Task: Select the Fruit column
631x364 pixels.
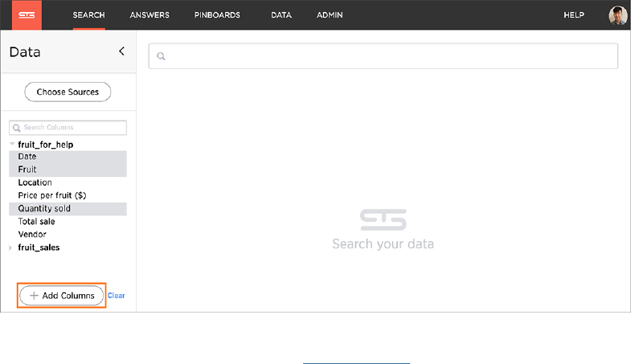Action: point(68,170)
